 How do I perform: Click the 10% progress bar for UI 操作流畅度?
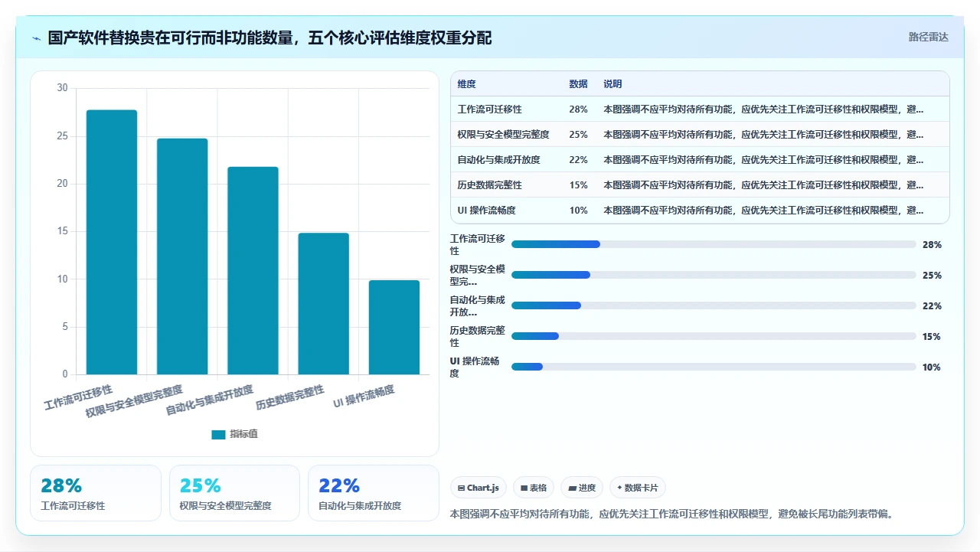pyautogui.click(x=714, y=367)
